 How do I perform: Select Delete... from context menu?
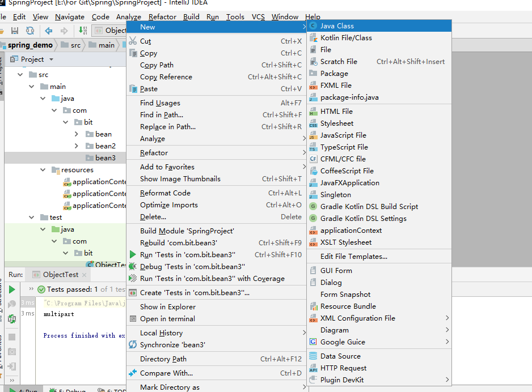coord(216,217)
